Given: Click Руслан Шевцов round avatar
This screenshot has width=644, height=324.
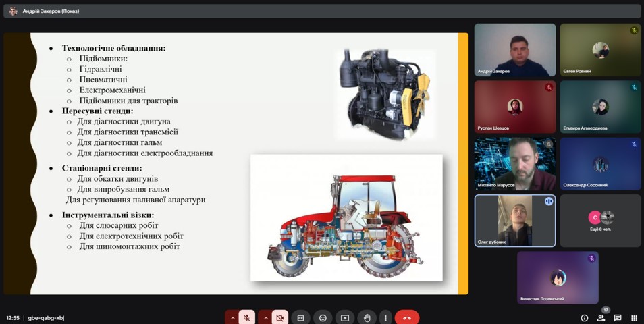Looking at the screenshot, I should 515,107.
